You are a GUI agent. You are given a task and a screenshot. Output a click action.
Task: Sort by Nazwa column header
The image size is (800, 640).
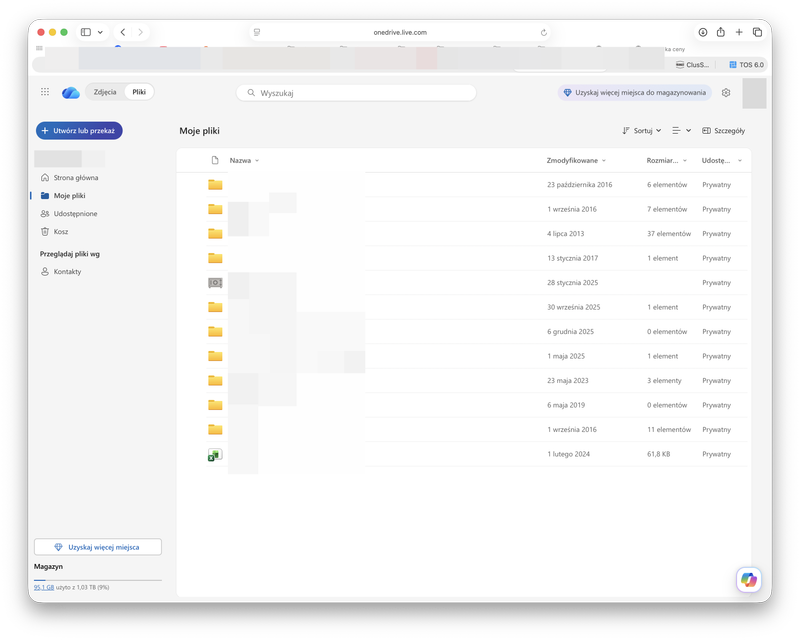tap(244, 160)
